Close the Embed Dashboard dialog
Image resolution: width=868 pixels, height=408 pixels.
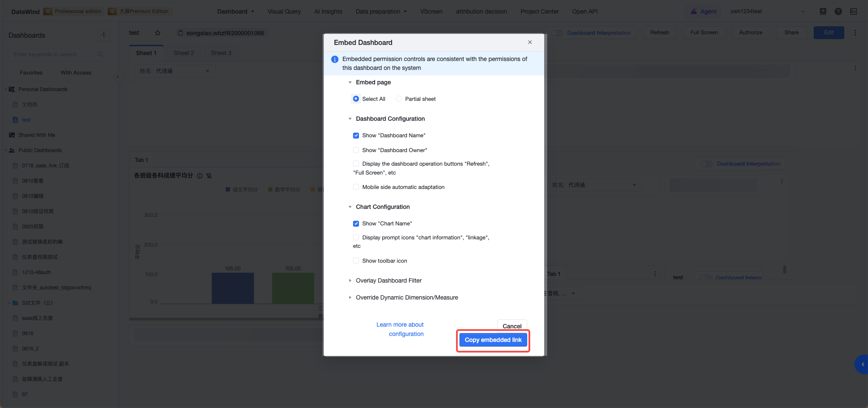pos(530,42)
